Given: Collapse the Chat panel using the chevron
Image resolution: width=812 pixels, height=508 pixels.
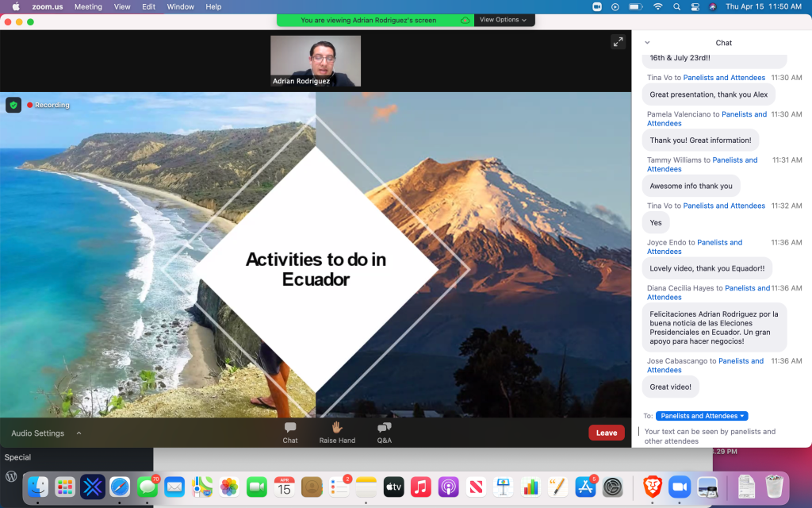Looking at the screenshot, I should 647,43.
